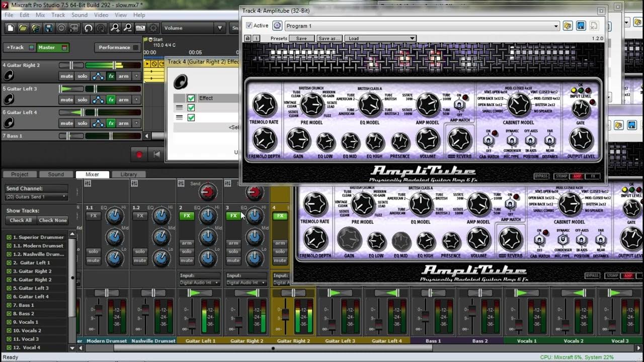
Task: Click the Amplitube save preset disk icon
Action: [581, 26]
